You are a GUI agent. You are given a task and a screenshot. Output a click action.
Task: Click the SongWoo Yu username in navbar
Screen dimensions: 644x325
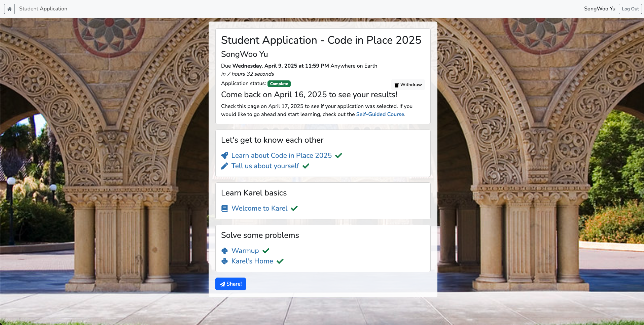point(599,9)
